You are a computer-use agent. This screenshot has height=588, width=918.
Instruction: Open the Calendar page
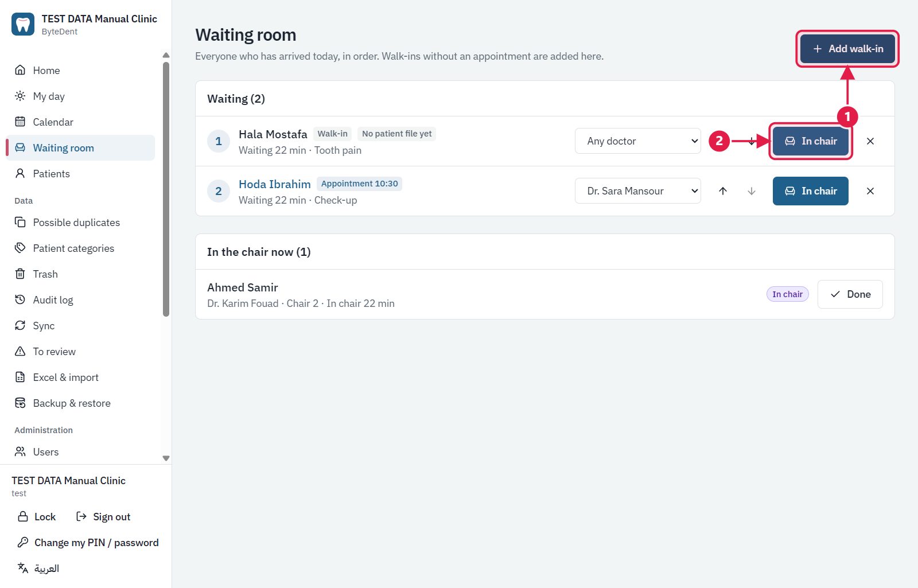(80, 122)
